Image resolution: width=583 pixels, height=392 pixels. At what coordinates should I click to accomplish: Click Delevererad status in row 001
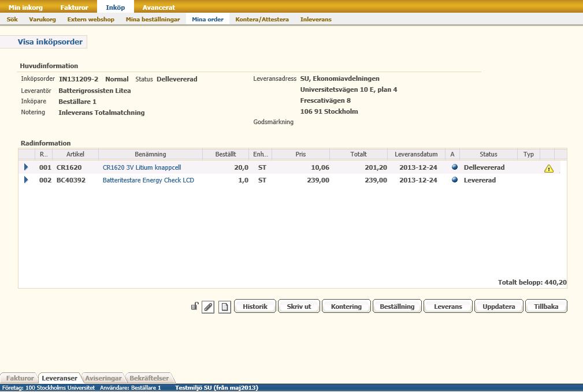pyautogui.click(x=484, y=167)
